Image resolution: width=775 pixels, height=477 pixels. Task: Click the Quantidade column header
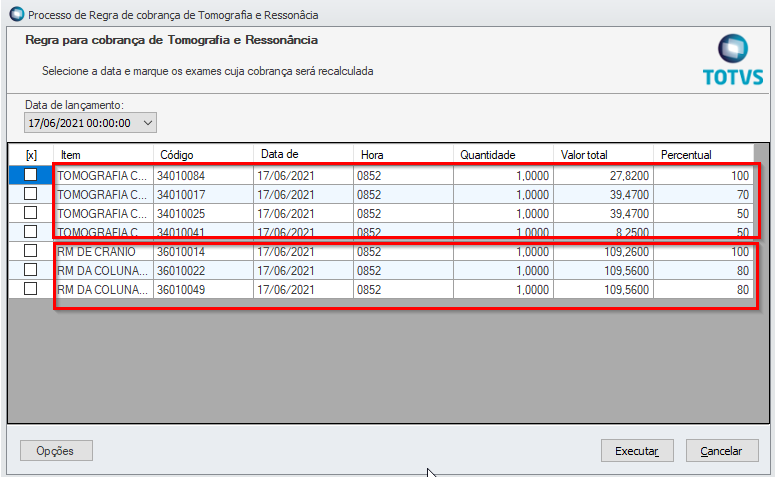pos(503,155)
